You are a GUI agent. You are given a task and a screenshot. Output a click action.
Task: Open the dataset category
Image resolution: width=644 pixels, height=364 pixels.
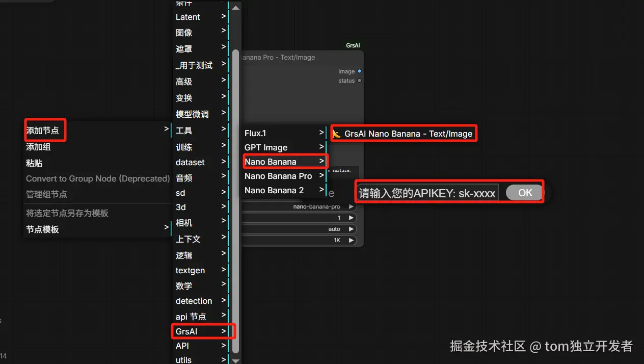click(x=201, y=162)
